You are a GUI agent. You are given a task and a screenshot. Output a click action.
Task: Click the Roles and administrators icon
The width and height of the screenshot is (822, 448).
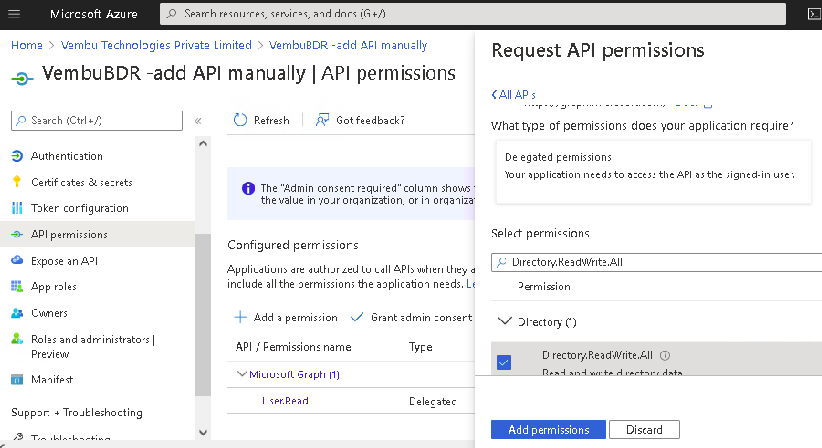pos(17,339)
